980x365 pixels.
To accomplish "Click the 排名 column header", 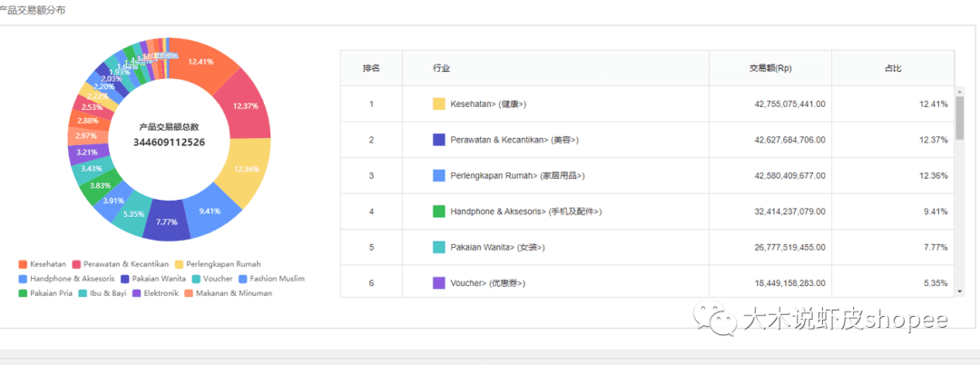I will coord(372,68).
